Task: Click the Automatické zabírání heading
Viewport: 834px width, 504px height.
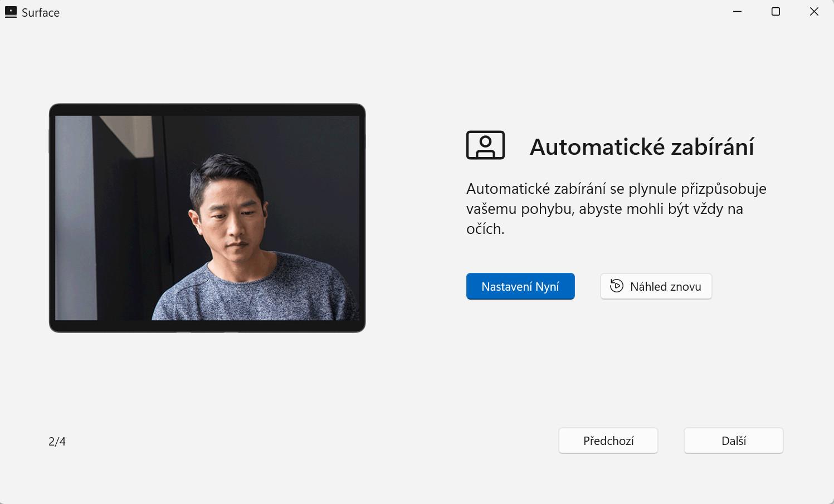Action: (x=642, y=147)
